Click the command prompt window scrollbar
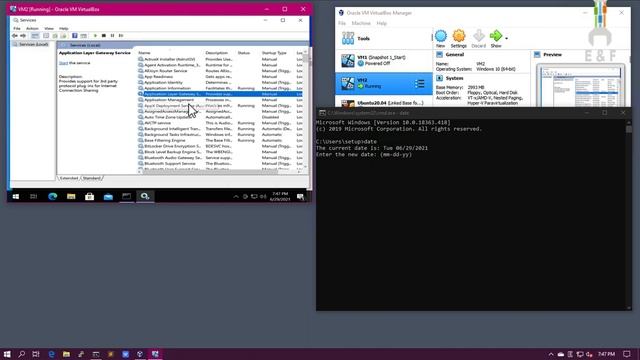 point(629,215)
